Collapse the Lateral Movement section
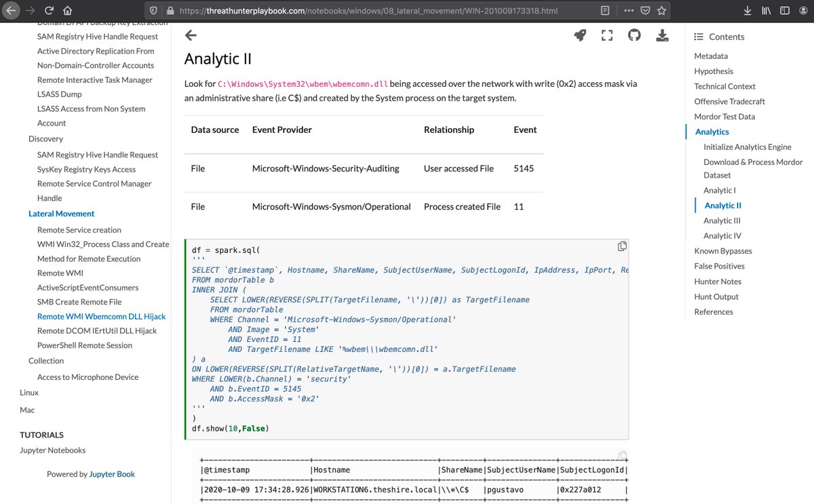This screenshot has width=814, height=504. [61, 213]
